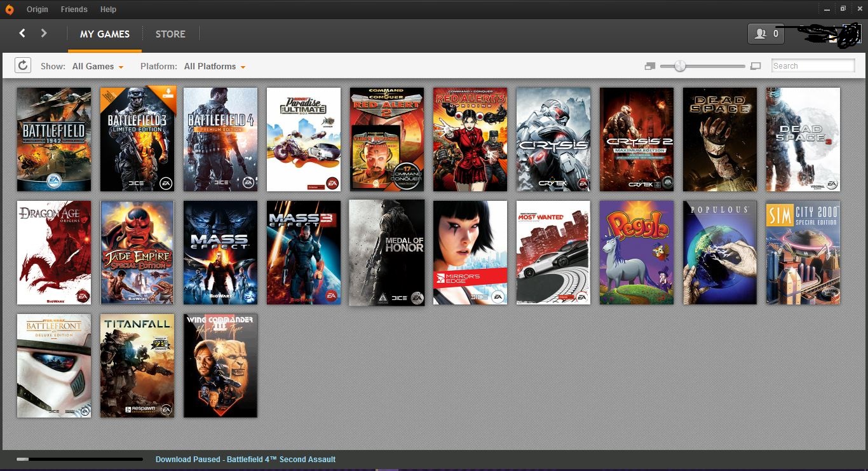
Task: Go back with the left arrow
Action: coord(22,33)
